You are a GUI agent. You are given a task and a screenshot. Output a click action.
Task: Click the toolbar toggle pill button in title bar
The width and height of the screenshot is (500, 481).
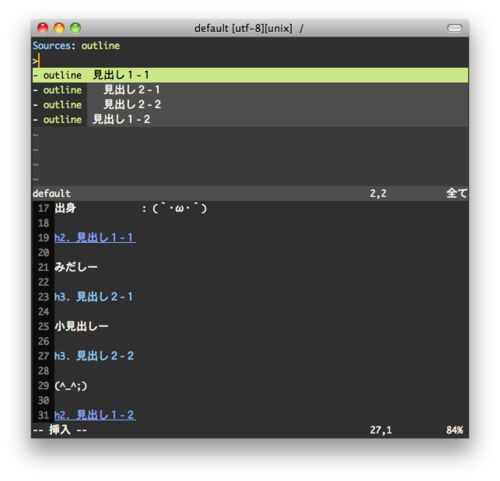tap(455, 28)
